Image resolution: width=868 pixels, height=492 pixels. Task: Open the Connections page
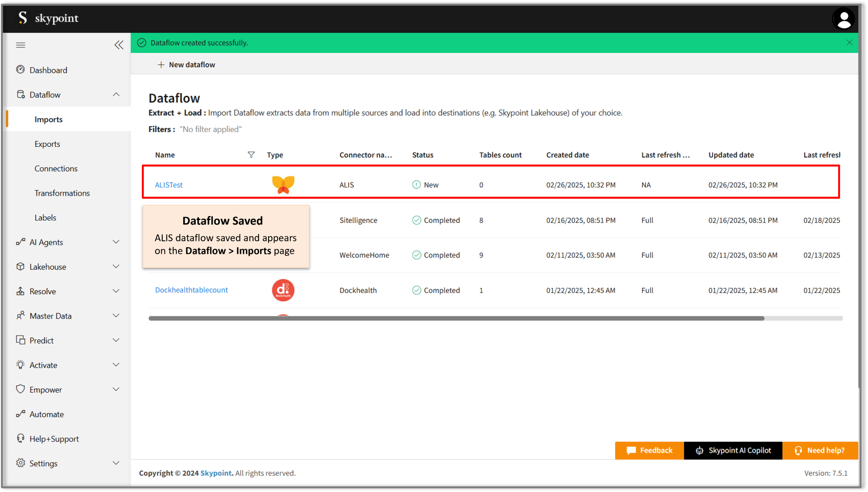pos(56,169)
